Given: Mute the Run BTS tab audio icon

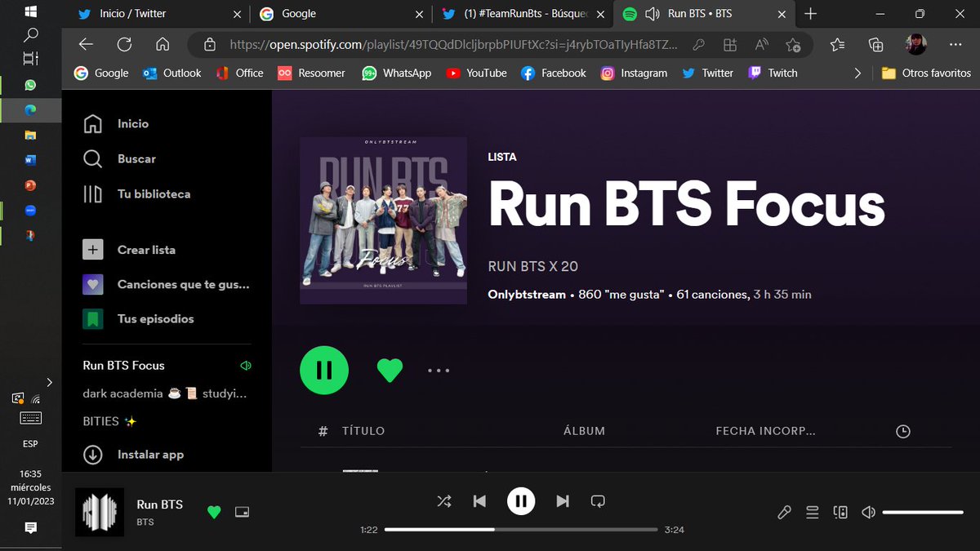Looking at the screenshot, I should click(x=653, y=14).
